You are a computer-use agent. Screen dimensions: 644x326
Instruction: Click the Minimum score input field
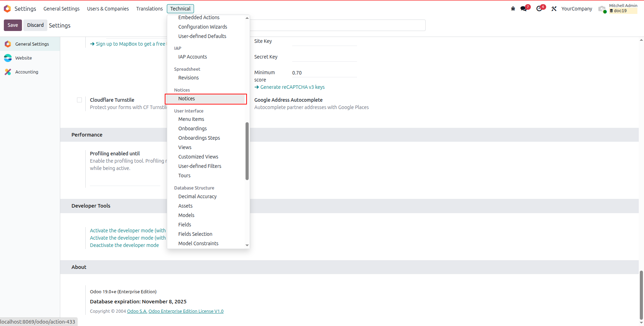[x=324, y=73]
